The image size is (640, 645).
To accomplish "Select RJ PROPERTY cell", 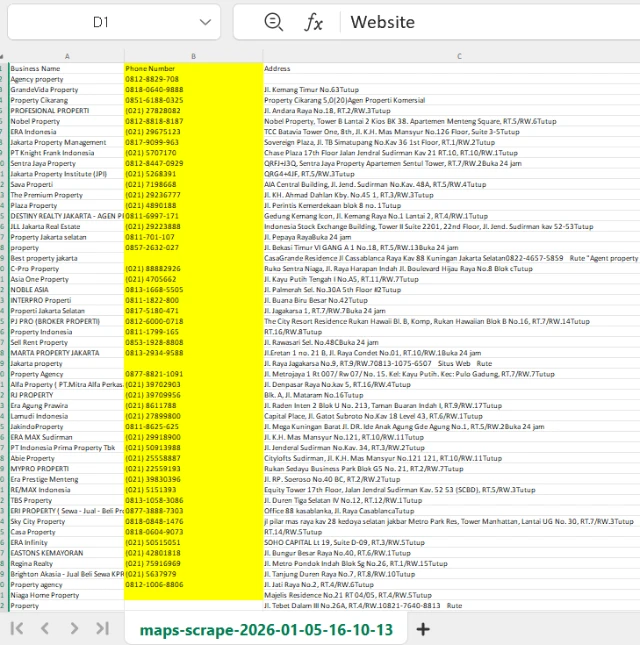I will click(x=67, y=395).
